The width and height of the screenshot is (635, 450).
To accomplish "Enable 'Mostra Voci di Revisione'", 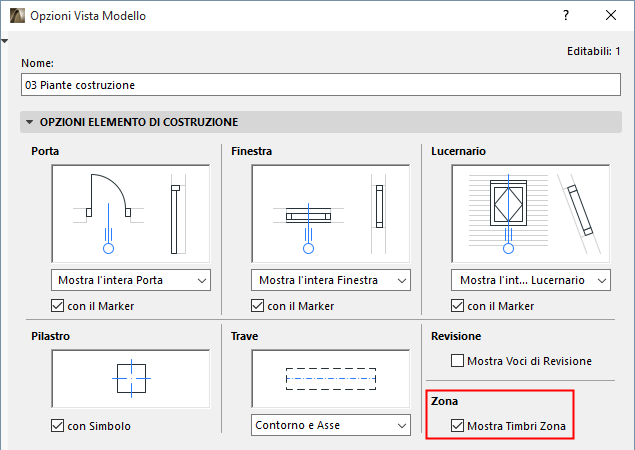I will tap(459, 361).
